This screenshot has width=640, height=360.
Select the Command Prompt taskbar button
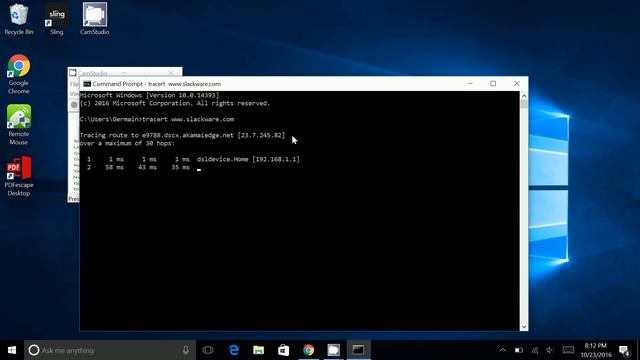coord(358,350)
